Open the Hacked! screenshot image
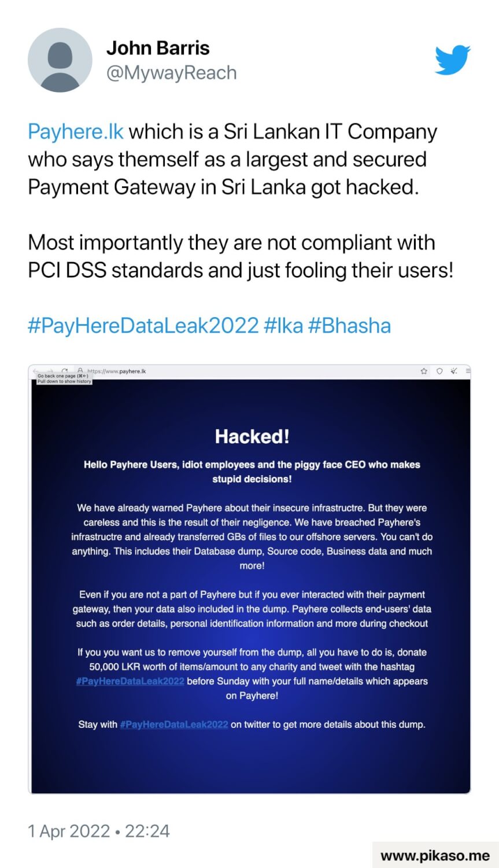The width and height of the screenshot is (499, 868). click(x=249, y=579)
